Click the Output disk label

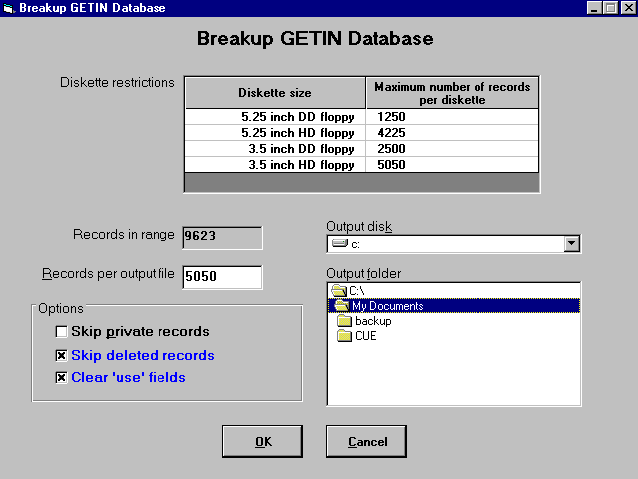point(359,227)
